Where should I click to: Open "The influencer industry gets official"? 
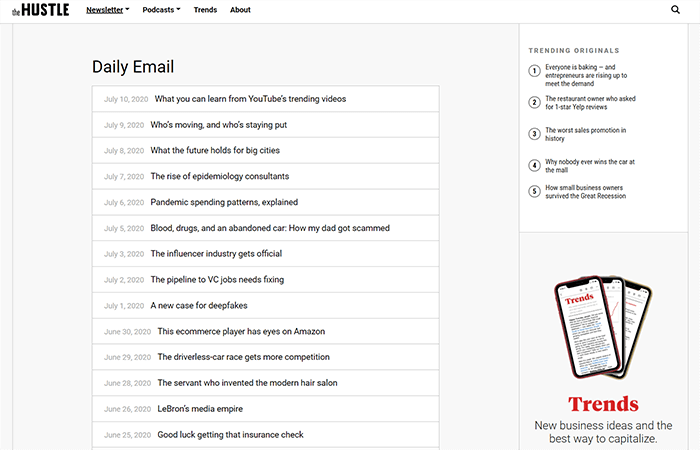click(216, 254)
